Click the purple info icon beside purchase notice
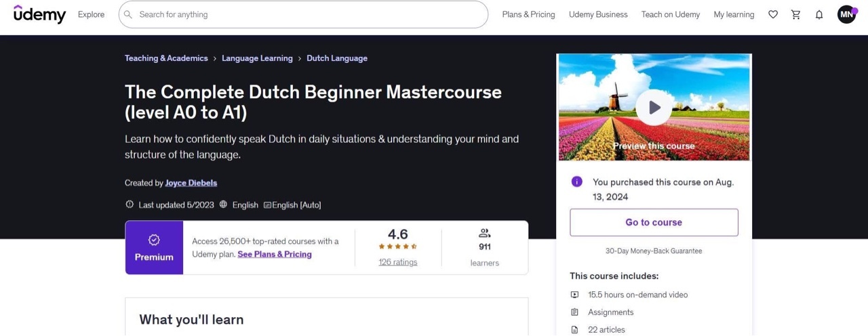The height and width of the screenshot is (336, 868). tap(577, 182)
